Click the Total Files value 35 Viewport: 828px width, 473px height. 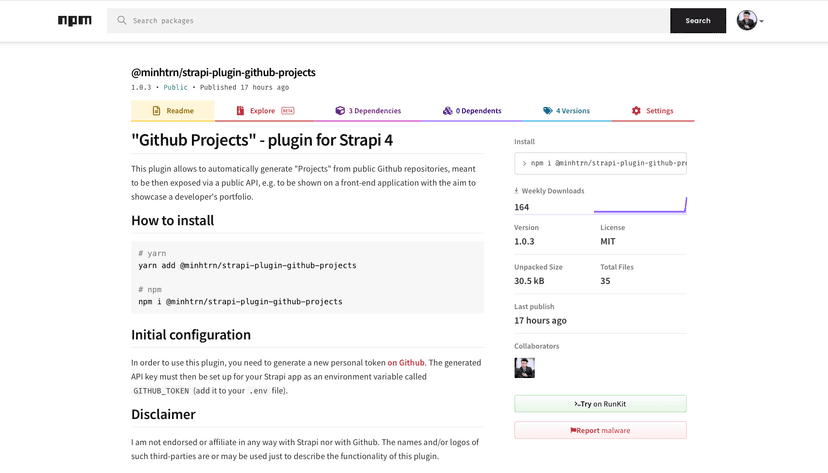[x=605, y=281]
